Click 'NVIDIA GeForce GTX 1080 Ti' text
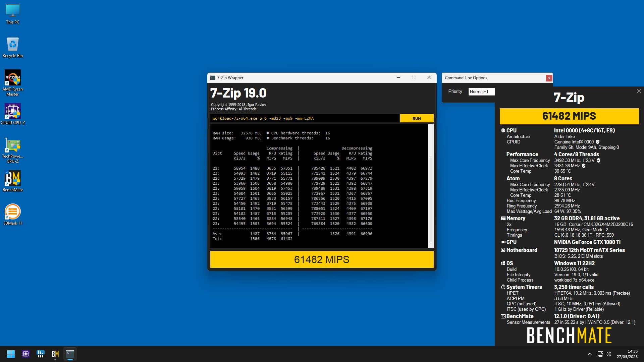Image resolution: width=644 pixels, height=362 pixels. tap(587, 242)
